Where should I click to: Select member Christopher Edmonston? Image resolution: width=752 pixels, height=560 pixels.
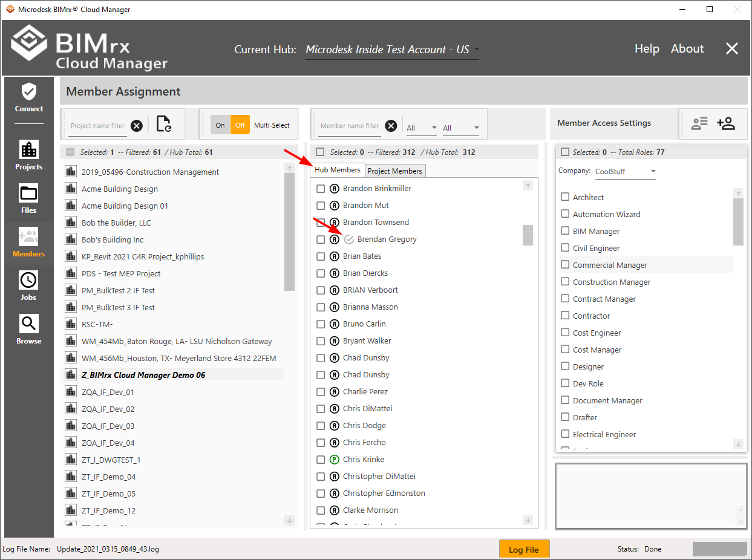(x=384, y=493)
